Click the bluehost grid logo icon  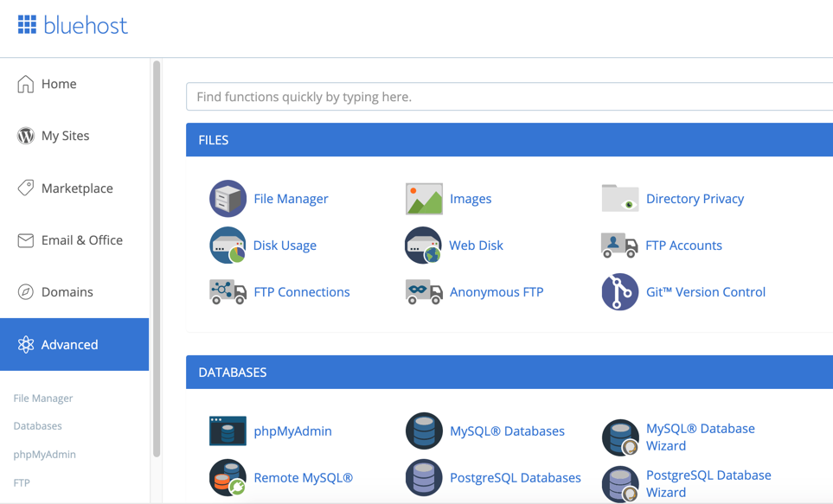tap(27, 24)
